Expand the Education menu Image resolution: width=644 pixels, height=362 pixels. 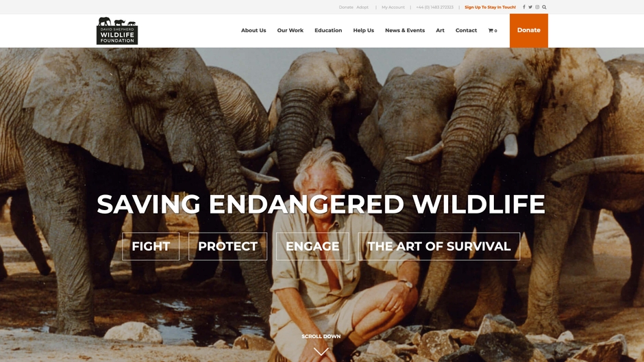coord(328,30)
